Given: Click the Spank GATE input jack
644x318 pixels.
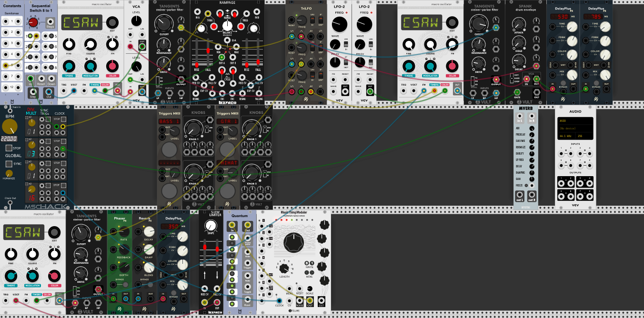Looking at the screenshot, I should pyautogui.click(x=517, y=92).
